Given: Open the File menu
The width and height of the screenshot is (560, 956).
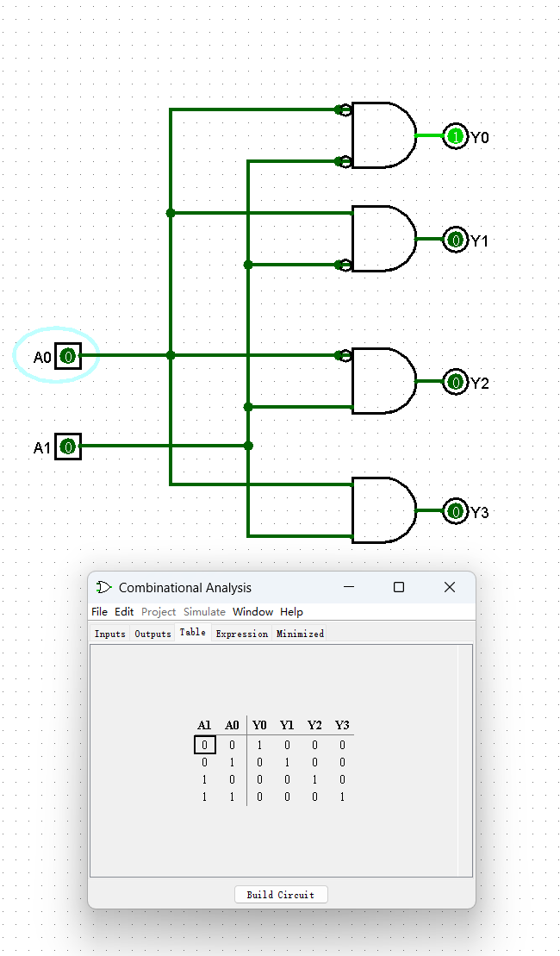Looking at the screenshot, I should click(99, 611).
